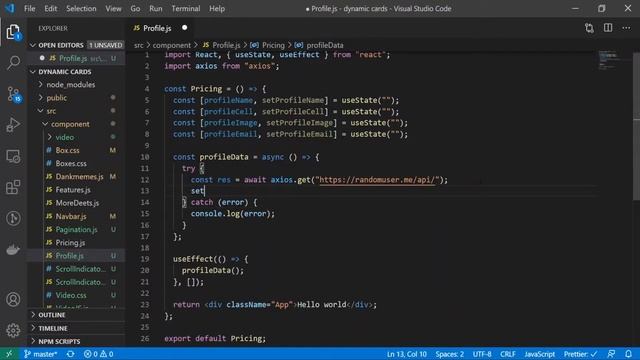Open the Accounts menu icon
Screen dimensions: 640x360
[x=13, y=300]
